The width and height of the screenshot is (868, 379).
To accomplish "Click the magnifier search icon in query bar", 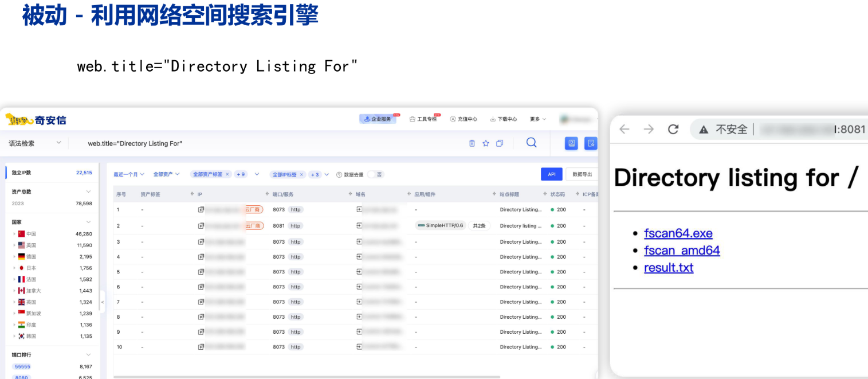I will coord(531,143).
